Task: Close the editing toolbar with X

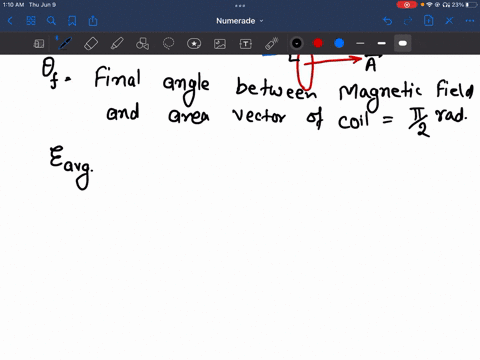Action: [x=449, y=21]
